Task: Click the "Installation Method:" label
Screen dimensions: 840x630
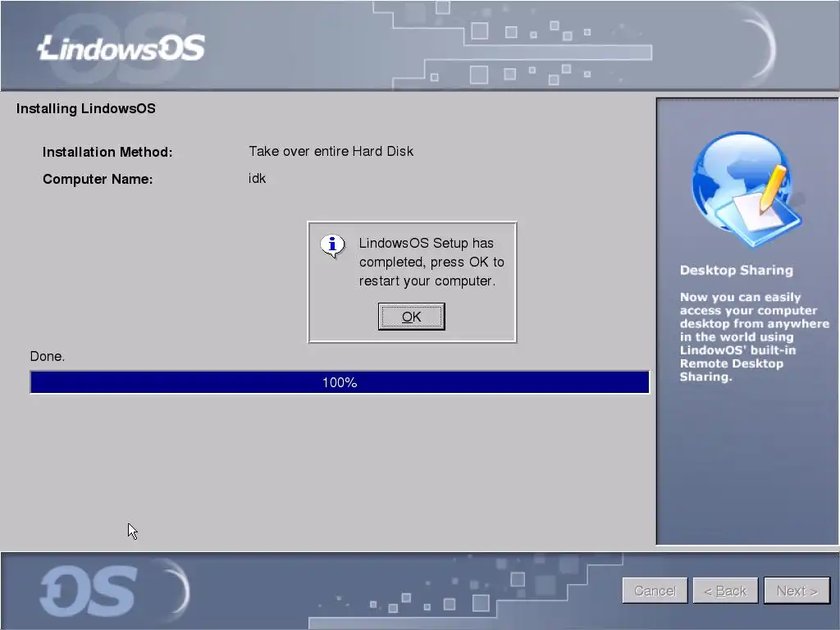Action: point(107,152)
